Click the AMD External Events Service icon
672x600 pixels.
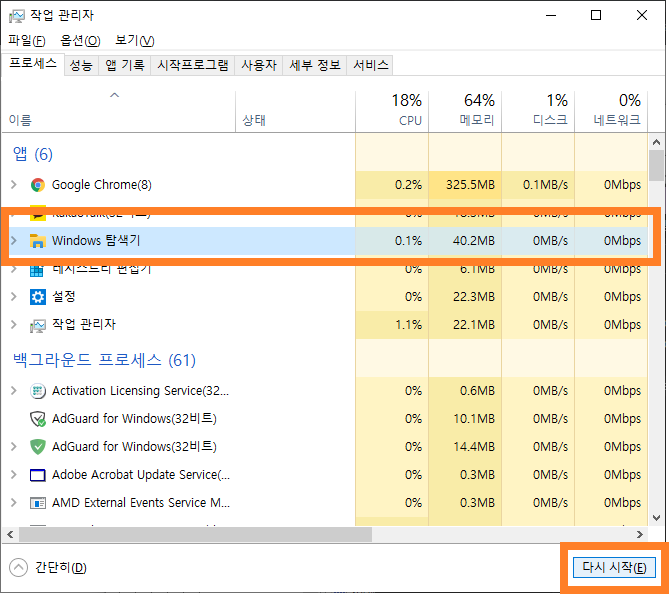pyautogui.click(x=38, y=503)
